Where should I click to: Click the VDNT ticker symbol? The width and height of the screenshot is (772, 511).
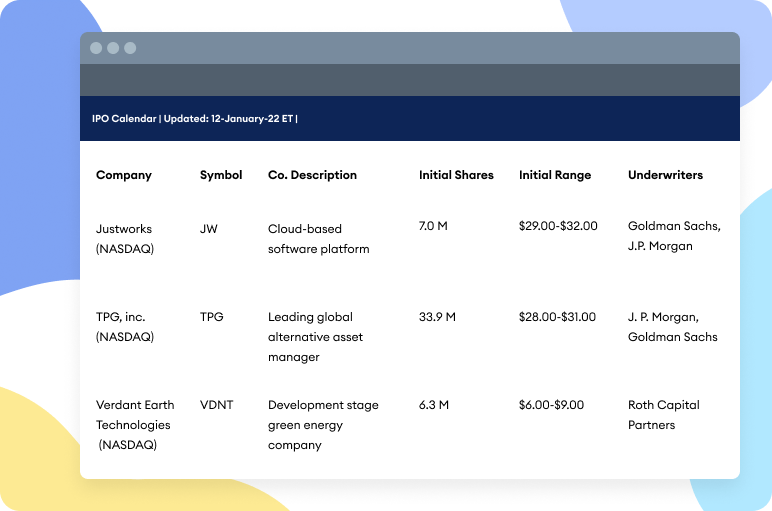coord(217,405)
